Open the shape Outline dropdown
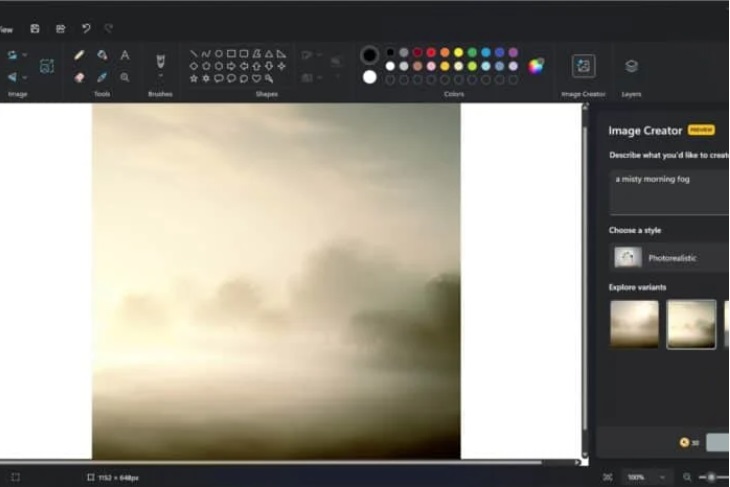This screenshot has height=487, width=730. click(x=311, y=55)
